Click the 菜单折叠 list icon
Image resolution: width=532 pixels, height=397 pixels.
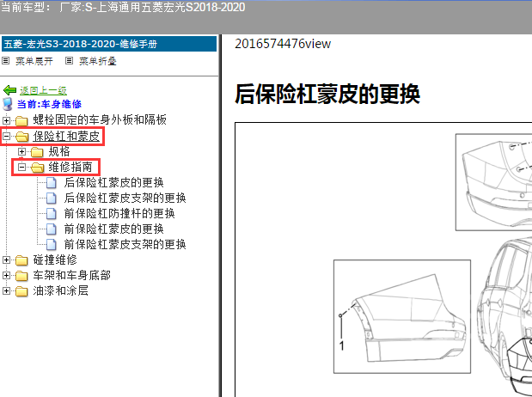click(70, 61)
